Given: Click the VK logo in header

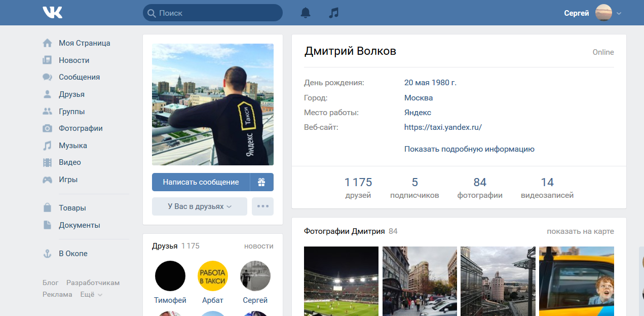Looking at the screenshot, I should click(53, 13).
